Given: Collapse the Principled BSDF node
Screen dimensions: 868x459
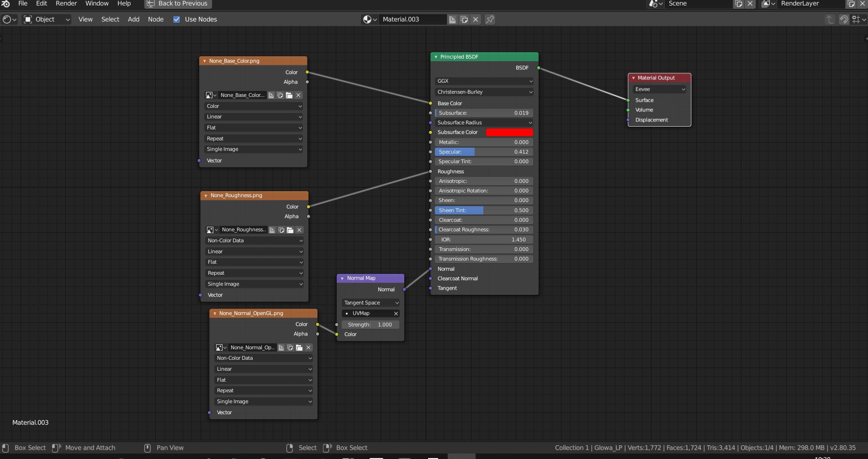Looking at the screenshot, I should click(x=436, y=57).
